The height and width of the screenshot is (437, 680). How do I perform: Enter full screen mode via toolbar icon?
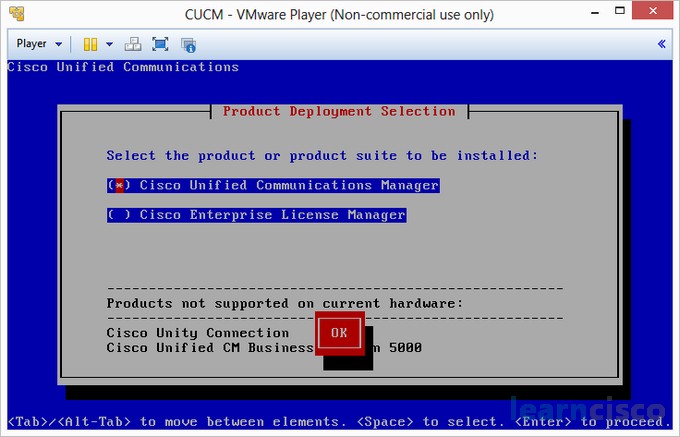[x=160, y=44]
